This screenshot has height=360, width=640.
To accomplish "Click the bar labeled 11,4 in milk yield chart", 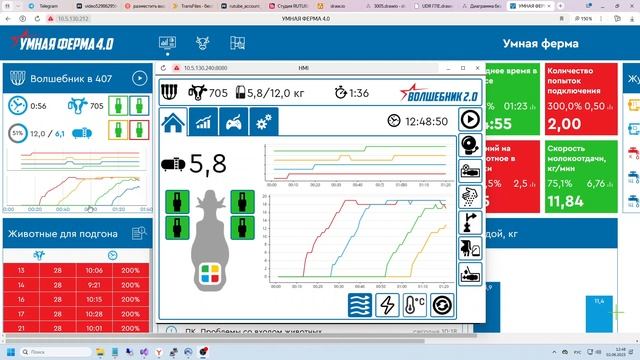I will [x=599, y=314].
